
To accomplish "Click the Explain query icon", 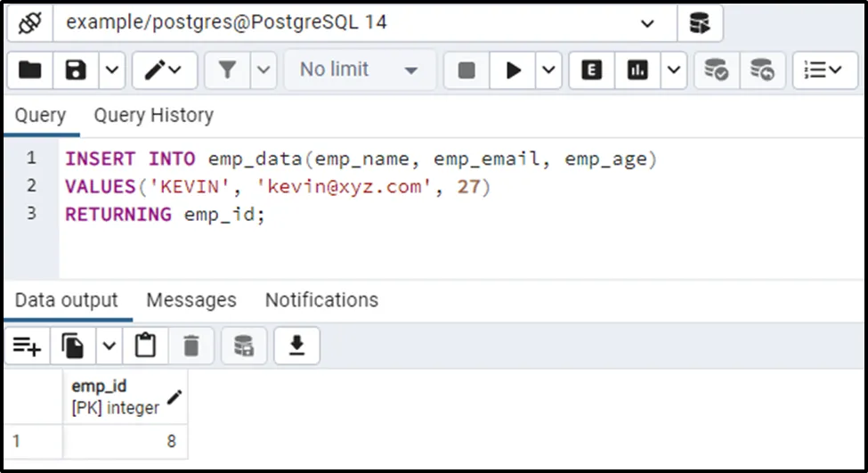I will (x=591, y=70).
